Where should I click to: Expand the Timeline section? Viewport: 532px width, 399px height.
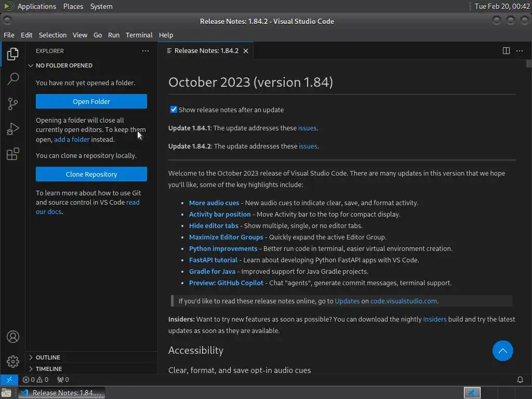49,369
